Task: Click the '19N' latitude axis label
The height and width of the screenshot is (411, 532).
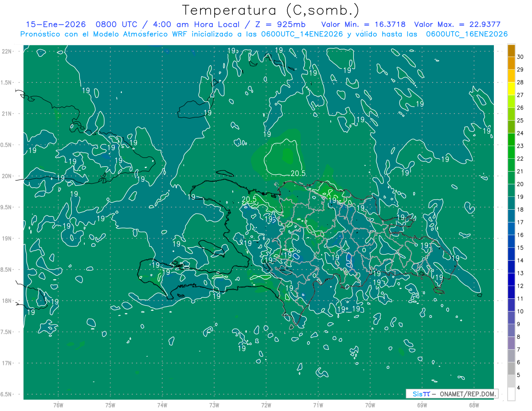Action: point(8,239)
